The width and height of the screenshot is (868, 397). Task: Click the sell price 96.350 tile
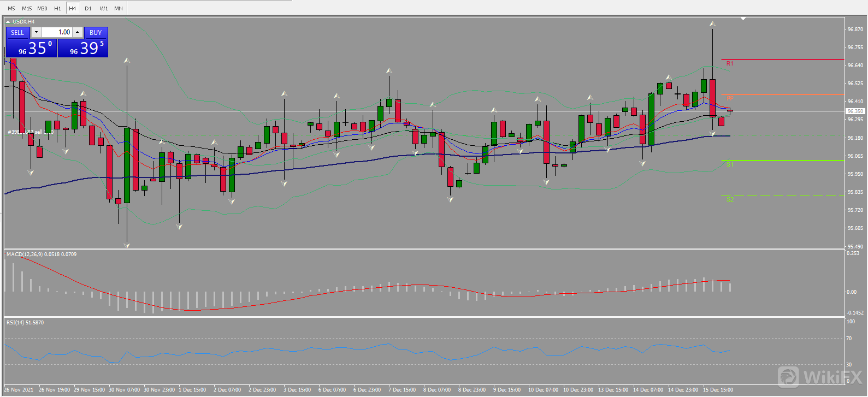[x=31, y=48]
